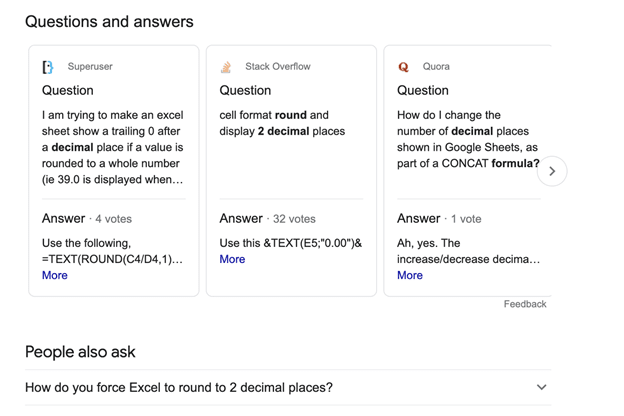
Task: Click the TEXT(ROUND(C4/D4,1) answer snippet
Action: click(112, 251)
